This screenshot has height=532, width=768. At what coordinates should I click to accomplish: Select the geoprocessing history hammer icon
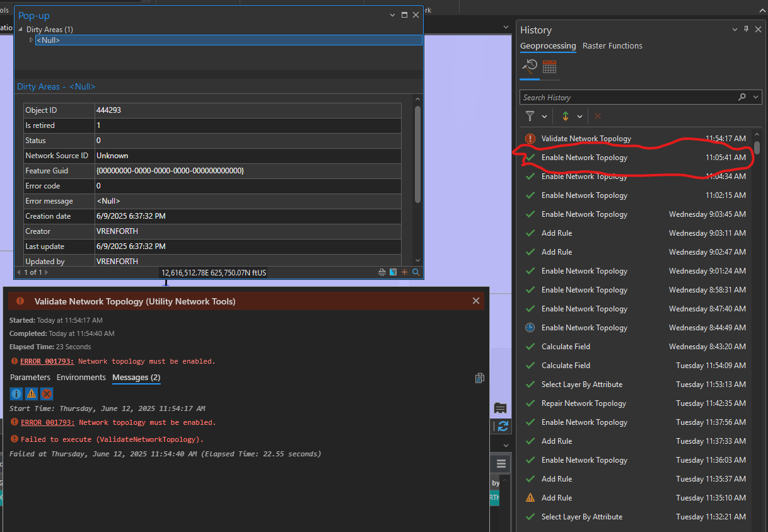(530, 66)
